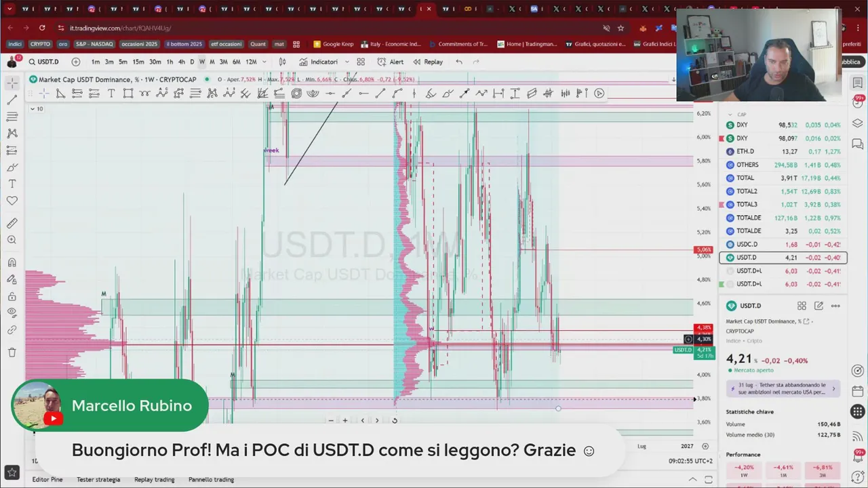The height and width of the screenshot is (488, 868).
Task: Redo last chart action
Action: tap(475, 62)
